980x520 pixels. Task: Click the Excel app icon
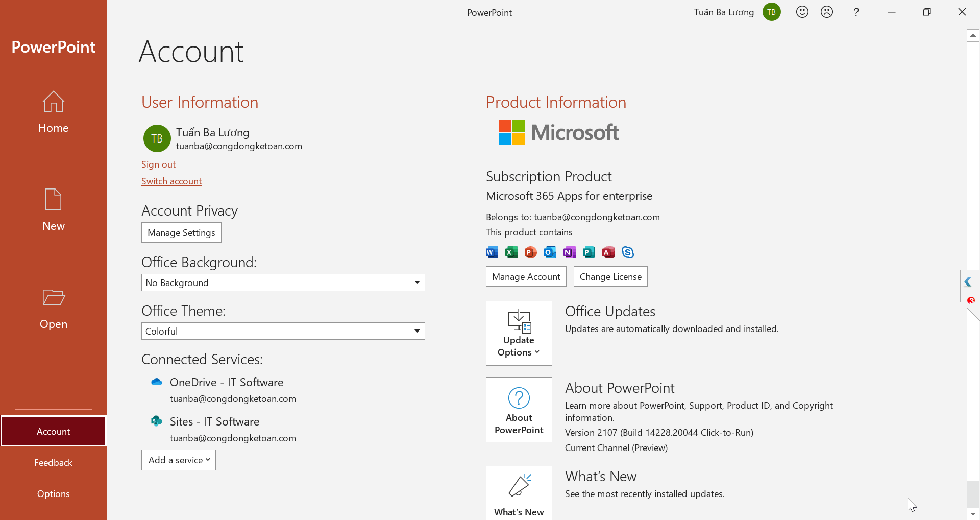coord(511,252)
